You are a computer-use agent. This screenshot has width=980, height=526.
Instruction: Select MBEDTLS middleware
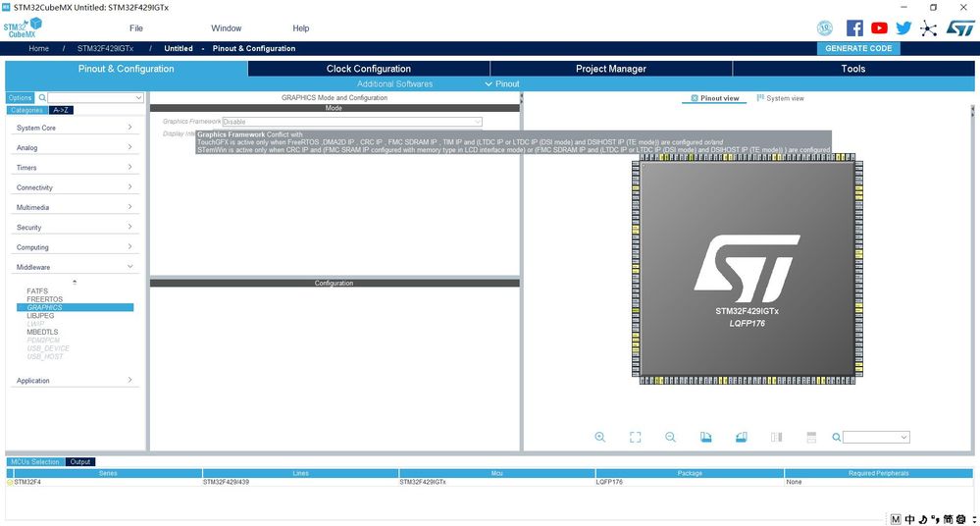pos(42,332)
